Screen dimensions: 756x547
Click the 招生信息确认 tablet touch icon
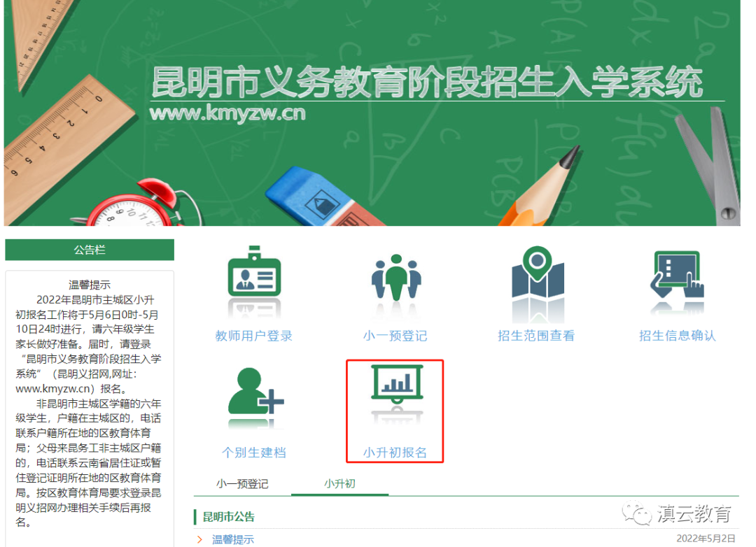click(x=676, y=273)
